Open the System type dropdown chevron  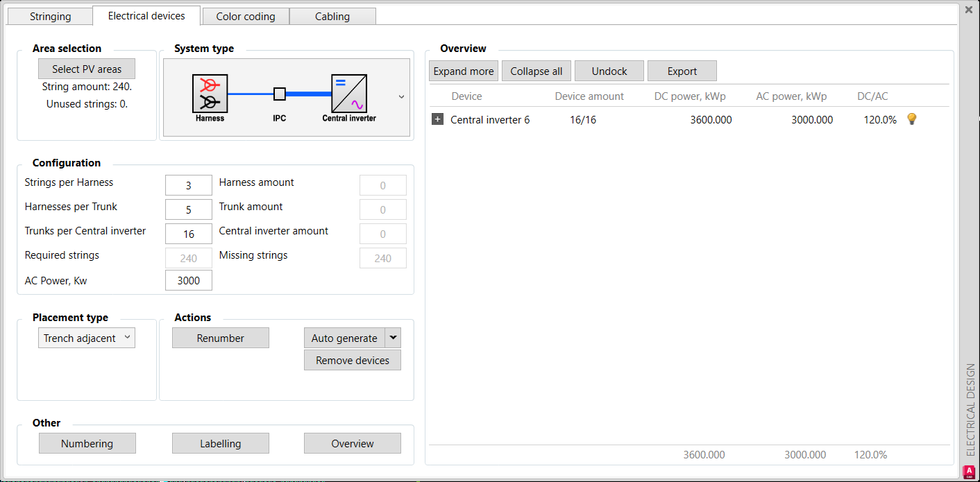click(401, 97)
